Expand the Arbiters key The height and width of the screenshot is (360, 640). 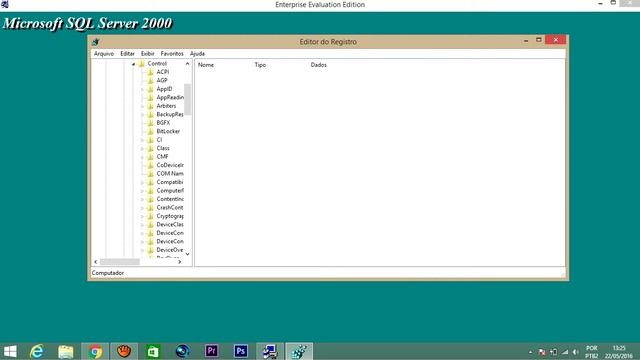142,106
